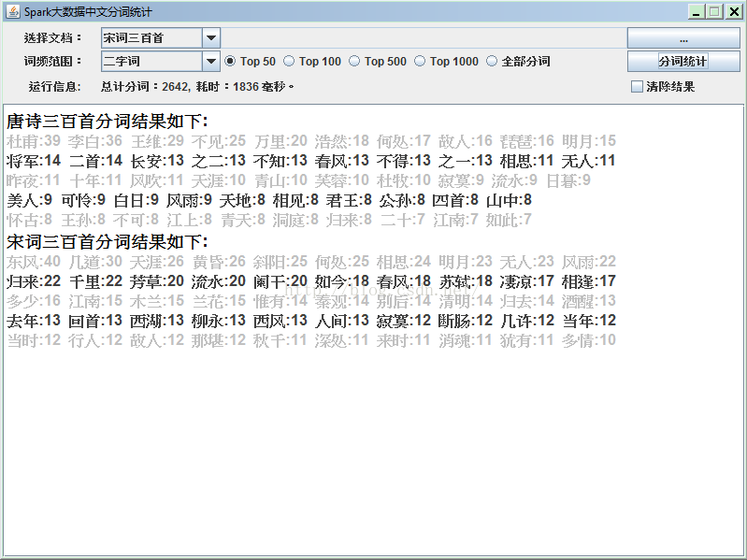Click the result 苏轼:18

[x=466, y=281]
